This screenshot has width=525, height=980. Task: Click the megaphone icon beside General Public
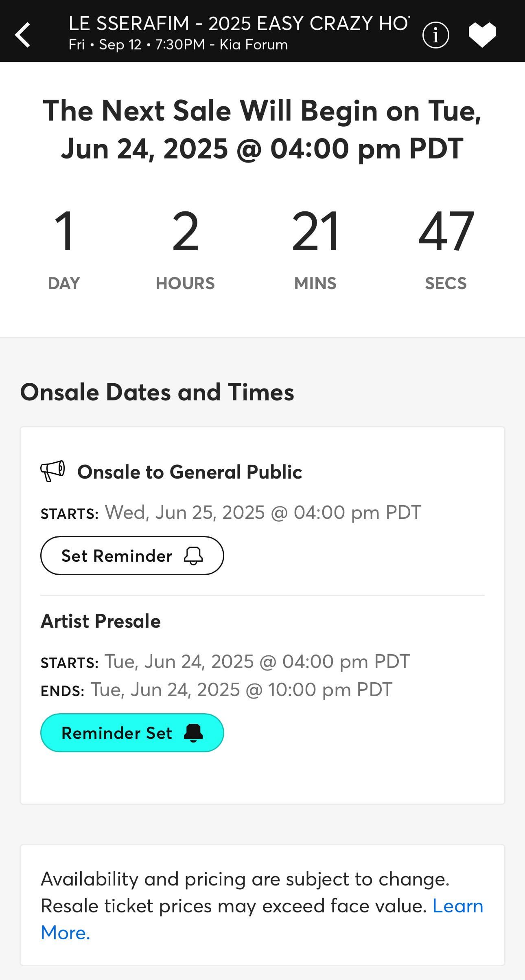coord(52,471)
